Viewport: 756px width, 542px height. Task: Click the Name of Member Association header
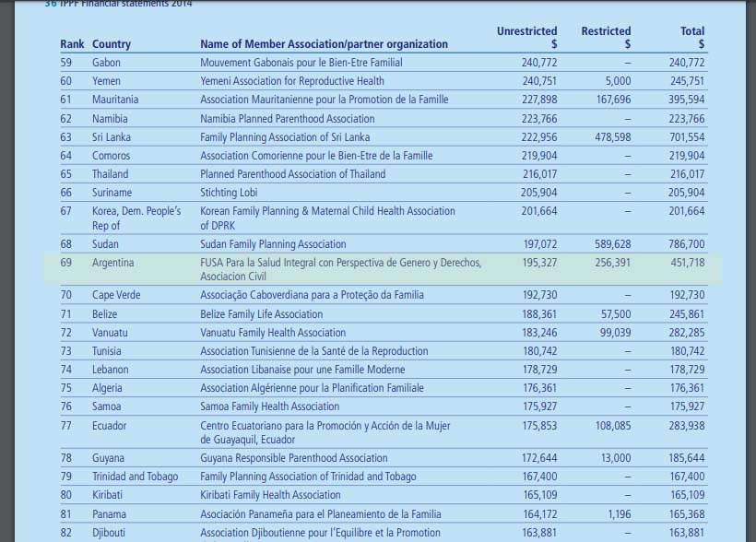click(x=324, y=44)
